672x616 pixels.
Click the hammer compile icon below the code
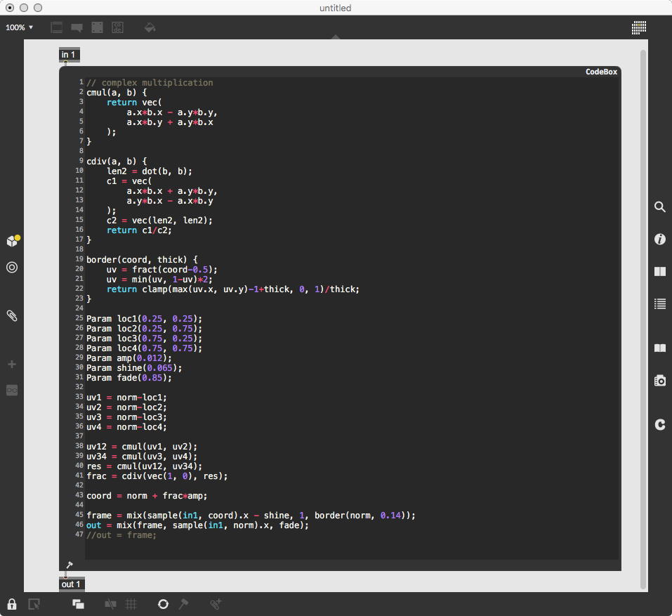[x=69, y=565]
